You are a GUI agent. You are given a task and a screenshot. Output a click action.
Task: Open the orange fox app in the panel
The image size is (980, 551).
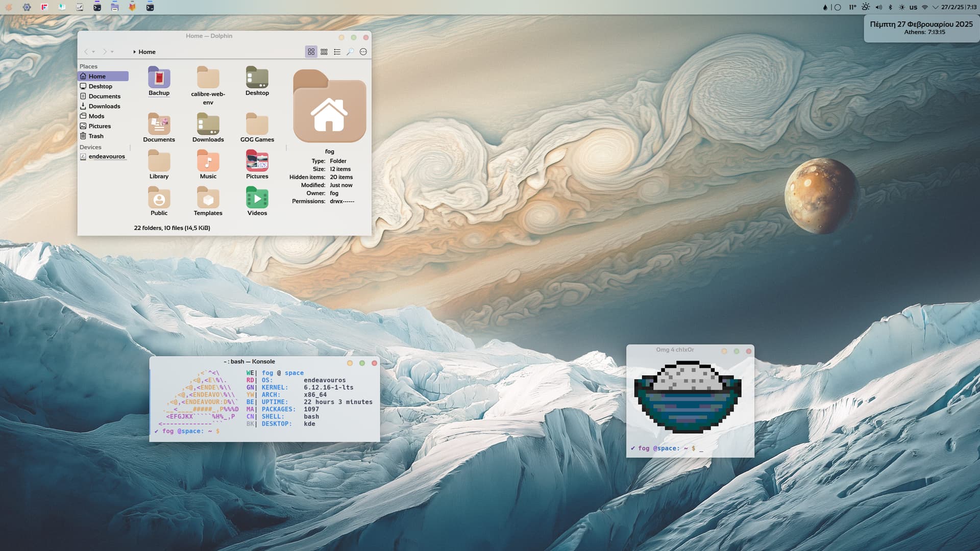(132, 7)
